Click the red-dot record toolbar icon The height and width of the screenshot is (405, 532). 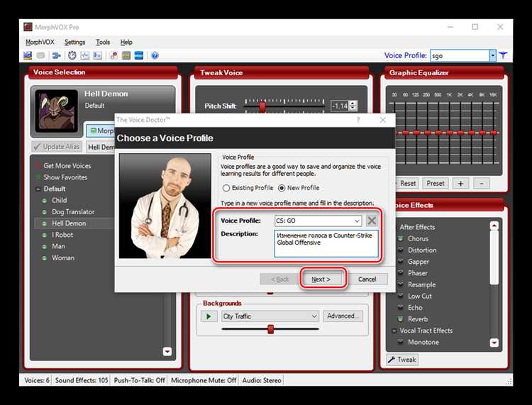(x=113, y=55)
